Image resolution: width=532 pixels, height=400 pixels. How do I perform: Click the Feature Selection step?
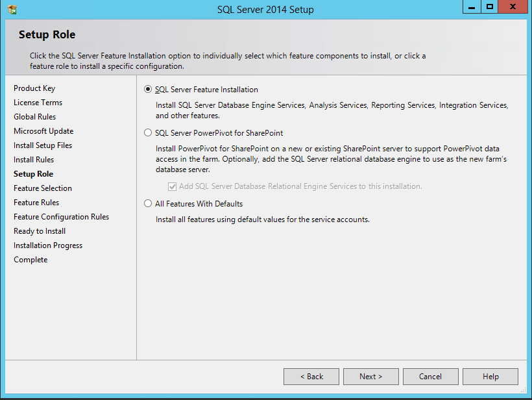point(43,188)
